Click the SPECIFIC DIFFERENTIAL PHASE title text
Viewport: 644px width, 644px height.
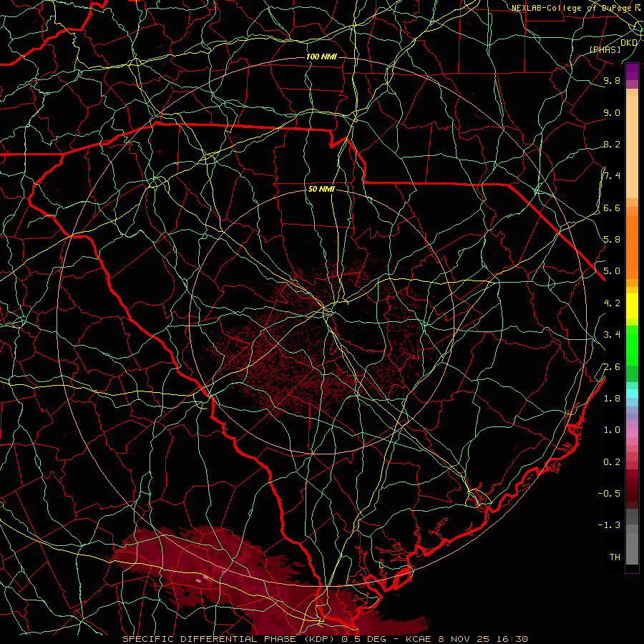click(209, 639)
